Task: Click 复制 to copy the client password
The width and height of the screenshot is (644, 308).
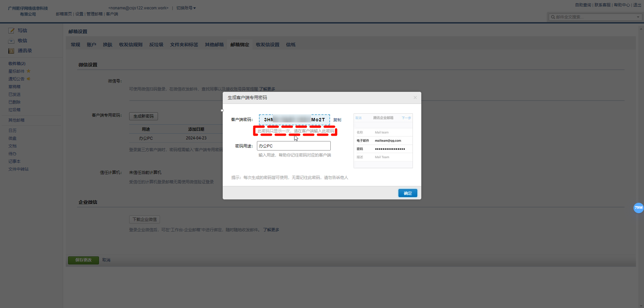Action: click(x=337, y=120)
